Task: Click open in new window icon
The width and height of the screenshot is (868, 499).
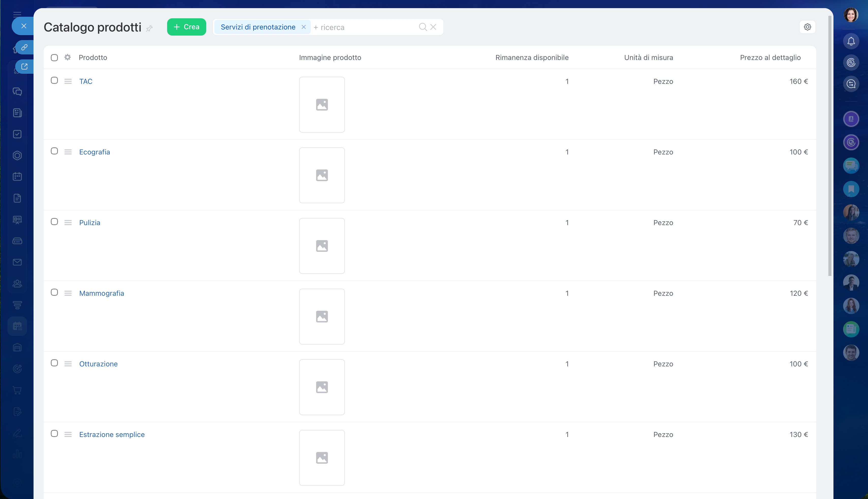Action: (24, 67)
